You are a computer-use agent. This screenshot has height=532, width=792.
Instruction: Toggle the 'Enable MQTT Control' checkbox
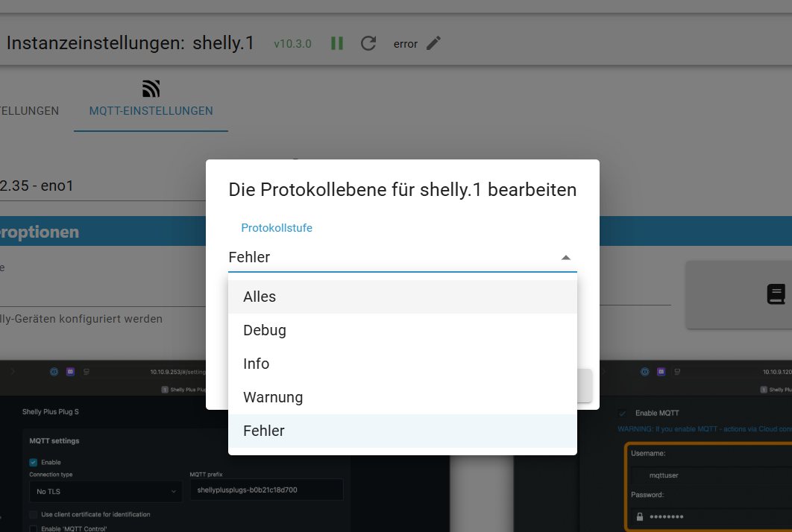click(x=34, y=528)
